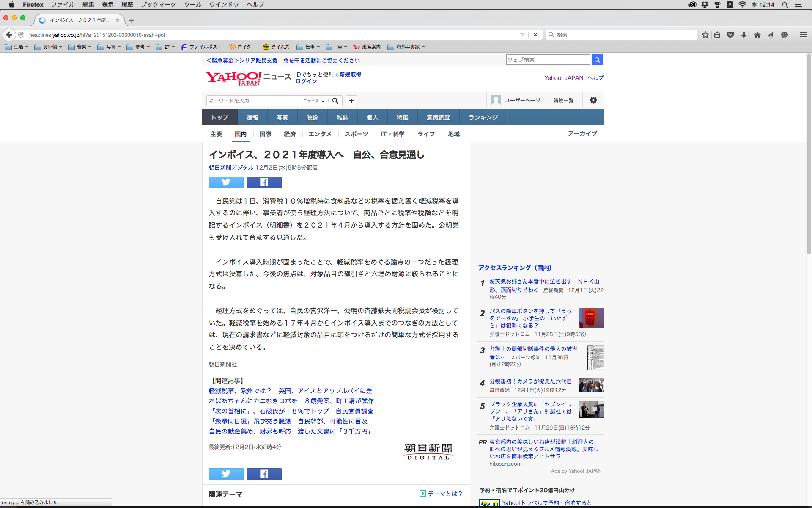Open the ブックマーク menu in the menu bar
The width and height of the screenshot is (812, 508).
[x=158, y=5]
